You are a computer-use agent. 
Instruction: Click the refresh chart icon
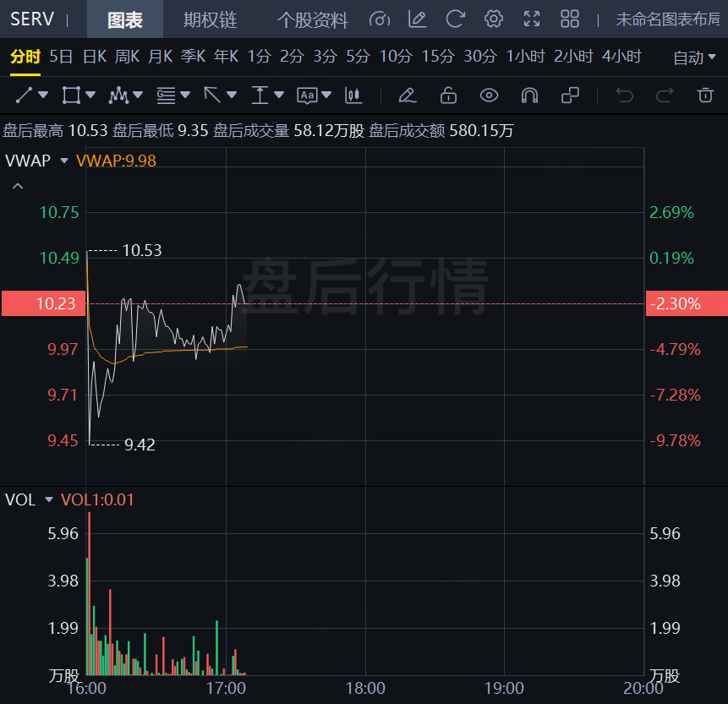click(x=456, y=19)
